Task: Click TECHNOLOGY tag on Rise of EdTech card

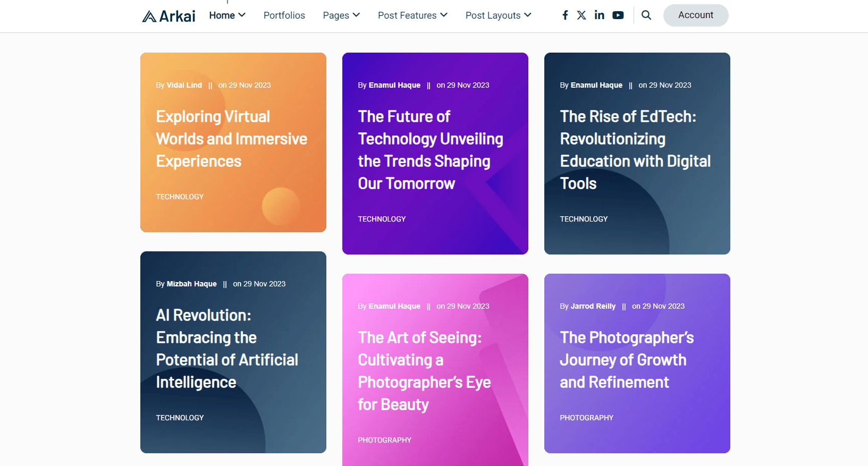Action: (x=584, y=219)
